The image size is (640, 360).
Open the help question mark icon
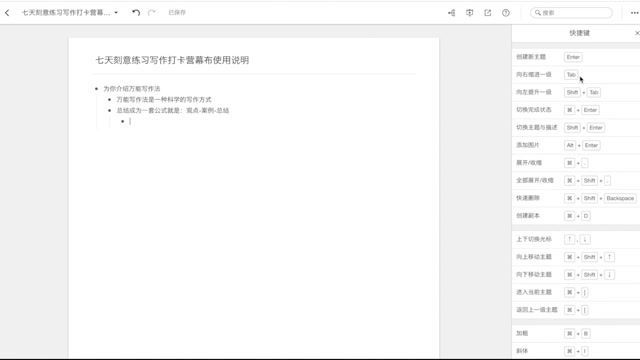tap(506, 13)
